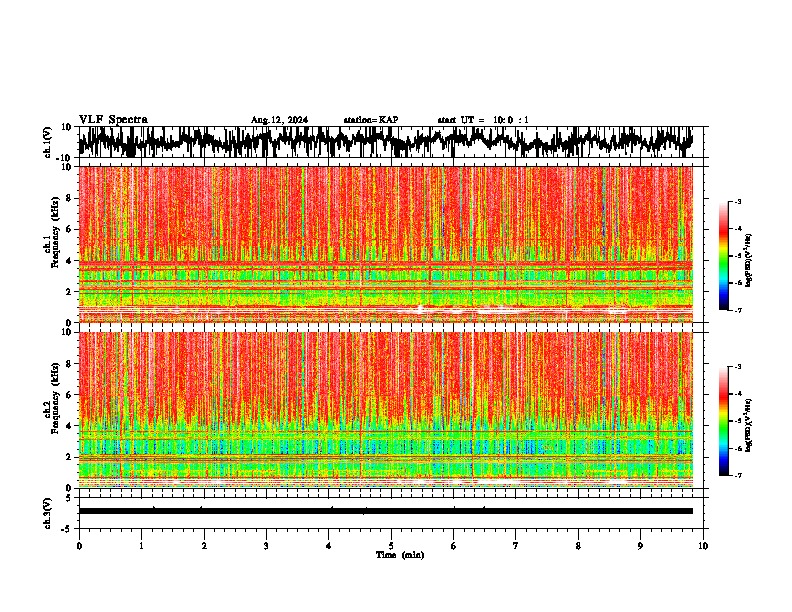Image resolution: width=792 pixels, height=612 pixels.
Task: Click the ch.3 black signal bar
Action: pyautogui.click(x=386, y=511)
